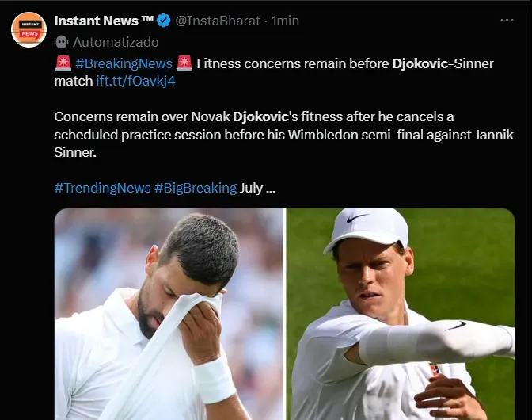
Task: Follow the ift.tt/fOavkj4 link
Action: 135,81
